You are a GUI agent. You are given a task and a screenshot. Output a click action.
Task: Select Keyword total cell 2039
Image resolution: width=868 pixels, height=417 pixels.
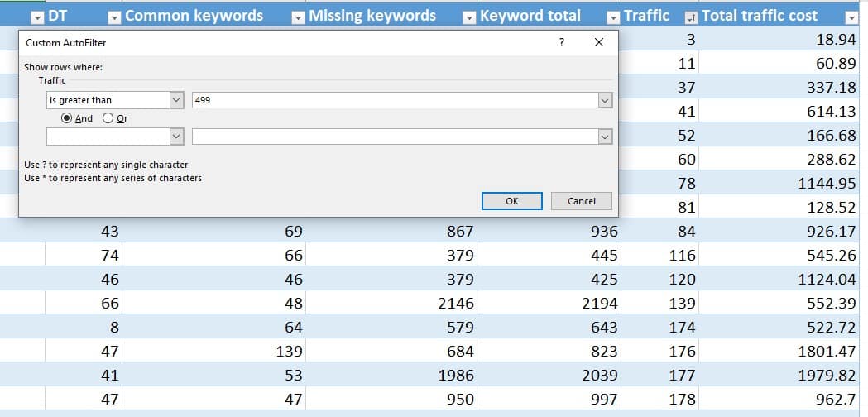(549, 375)
